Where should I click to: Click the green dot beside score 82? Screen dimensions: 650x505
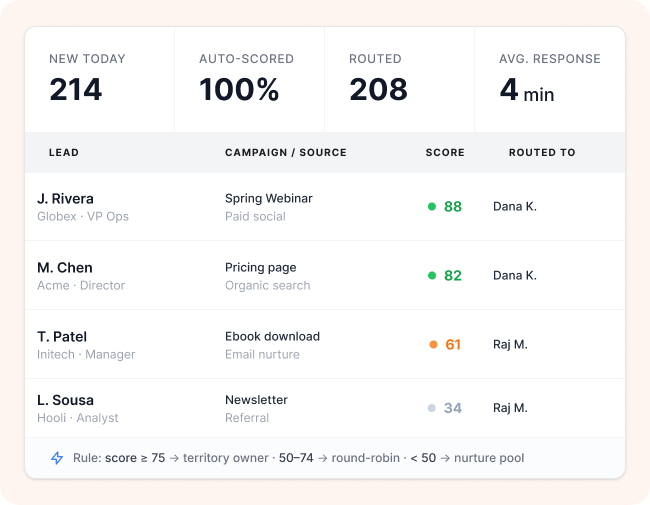tap(432, 275)
